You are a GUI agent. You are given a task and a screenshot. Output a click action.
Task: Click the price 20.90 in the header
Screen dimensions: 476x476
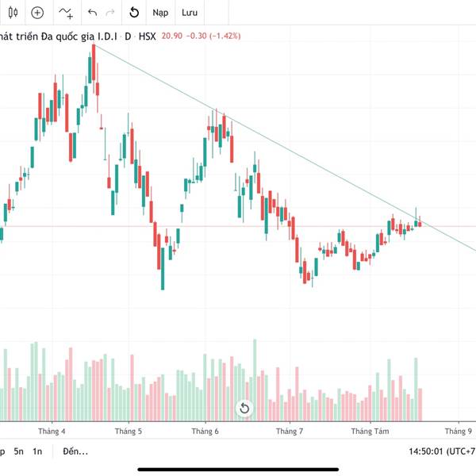click(172, 36)
